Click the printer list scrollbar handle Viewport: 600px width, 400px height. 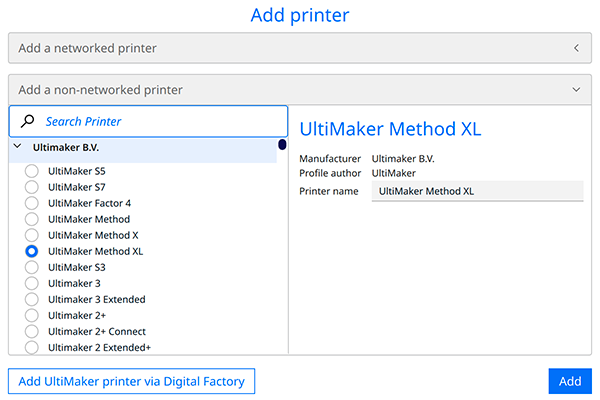point(282,145)
